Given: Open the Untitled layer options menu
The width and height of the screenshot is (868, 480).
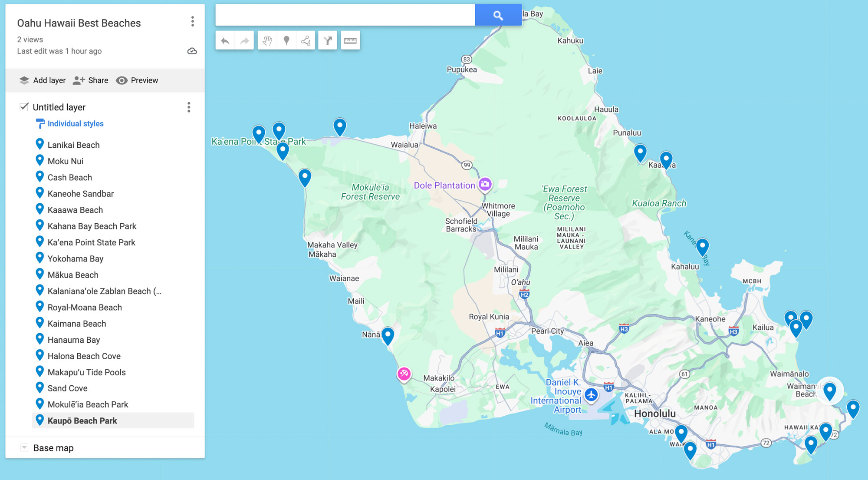Looking at the screenshot, I should pyautogui.click(x=188, y=107).
